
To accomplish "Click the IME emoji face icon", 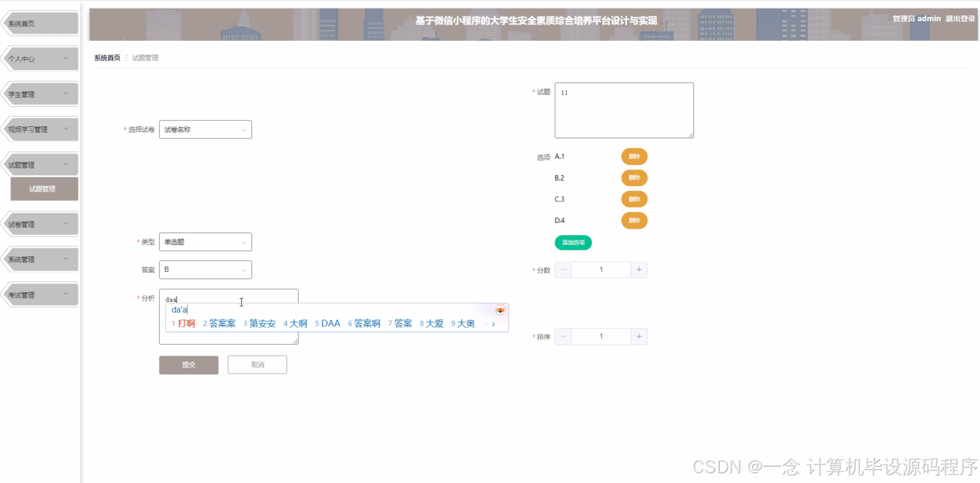I will click(500, 310).
